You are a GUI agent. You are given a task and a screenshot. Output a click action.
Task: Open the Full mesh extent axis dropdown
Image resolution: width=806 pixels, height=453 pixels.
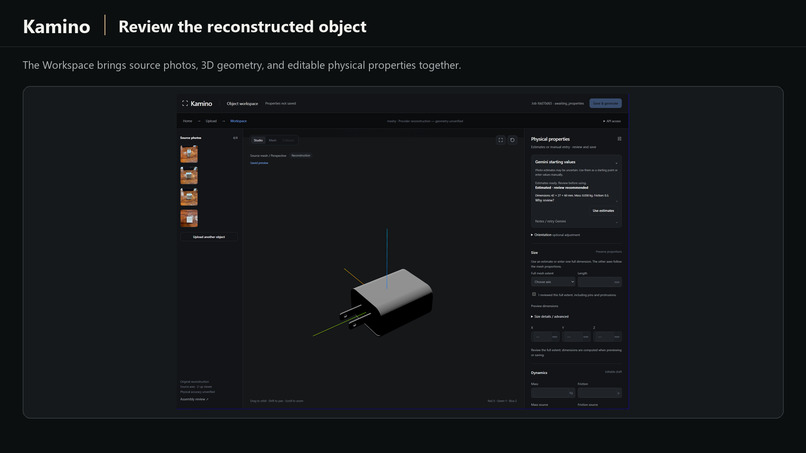553,282
